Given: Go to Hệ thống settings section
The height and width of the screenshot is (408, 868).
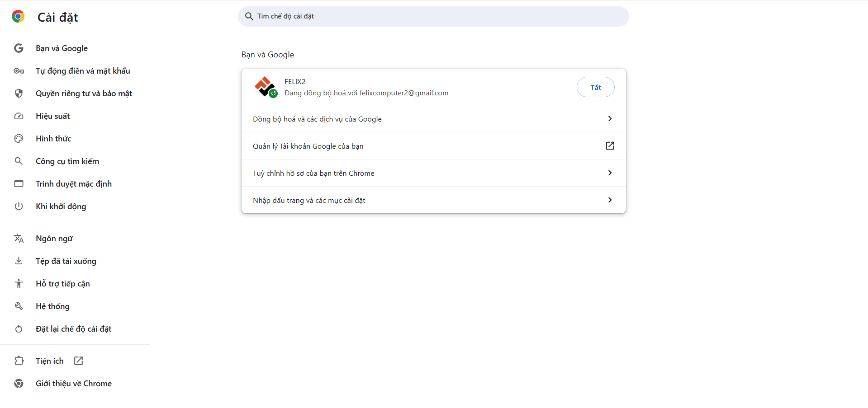Looking at the screenshot, I should coord(52,306).
